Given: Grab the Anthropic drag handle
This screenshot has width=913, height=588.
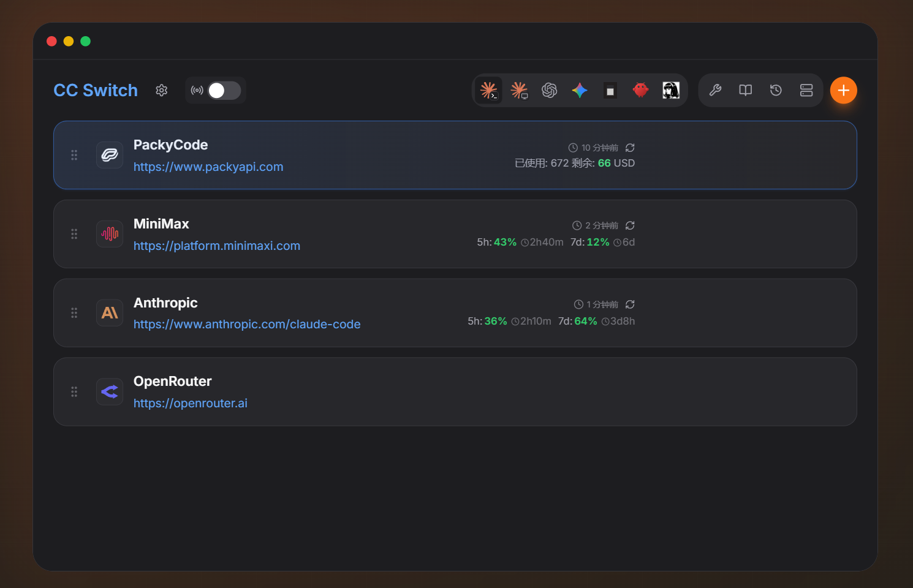Looking at the screenshot, I should tap(74, 313).
